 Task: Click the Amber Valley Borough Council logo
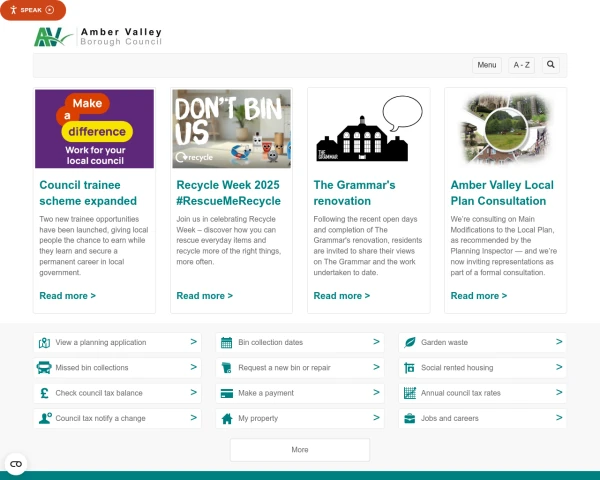pos(97,38)
